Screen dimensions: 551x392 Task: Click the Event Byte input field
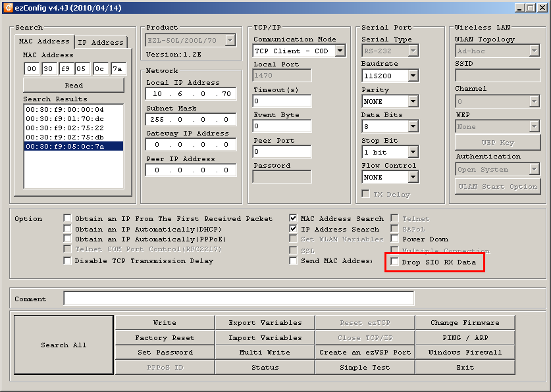tap(282, 126)
